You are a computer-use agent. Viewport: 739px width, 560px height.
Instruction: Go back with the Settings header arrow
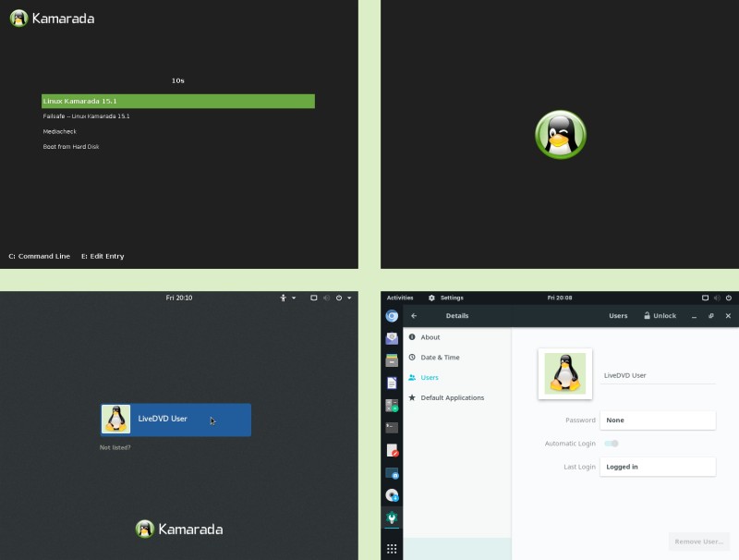pyautogui.click(x=414, y=316)
